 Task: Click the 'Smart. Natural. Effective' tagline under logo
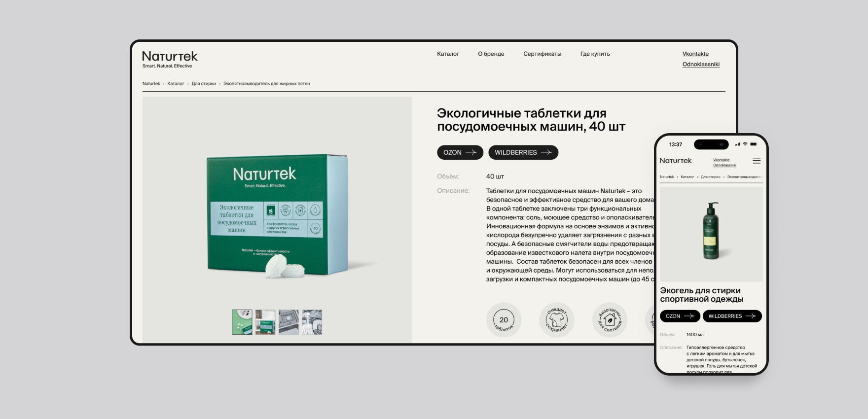coord(167,66)
